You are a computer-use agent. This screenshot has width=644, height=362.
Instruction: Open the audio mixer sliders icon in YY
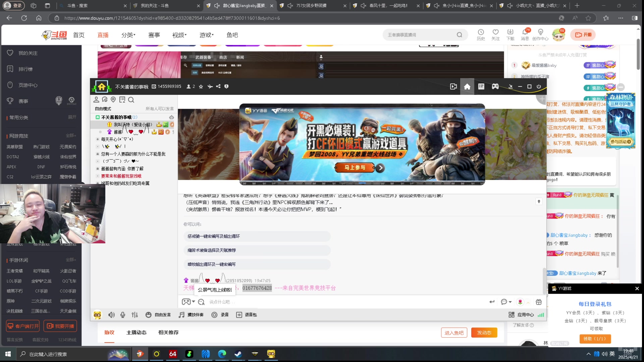point(135,315)
